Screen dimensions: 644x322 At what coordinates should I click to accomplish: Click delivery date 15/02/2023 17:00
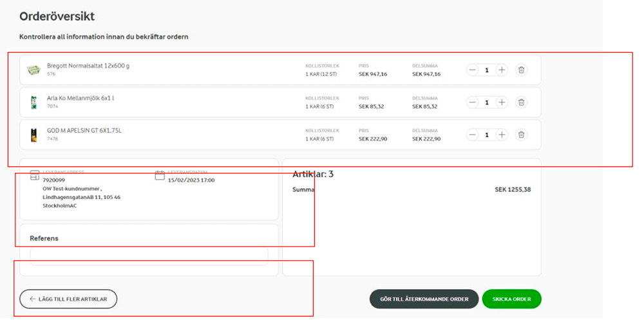191,180
